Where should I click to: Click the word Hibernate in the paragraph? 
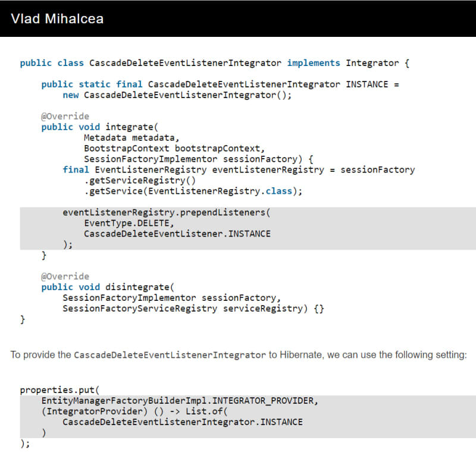click(301, 355)
